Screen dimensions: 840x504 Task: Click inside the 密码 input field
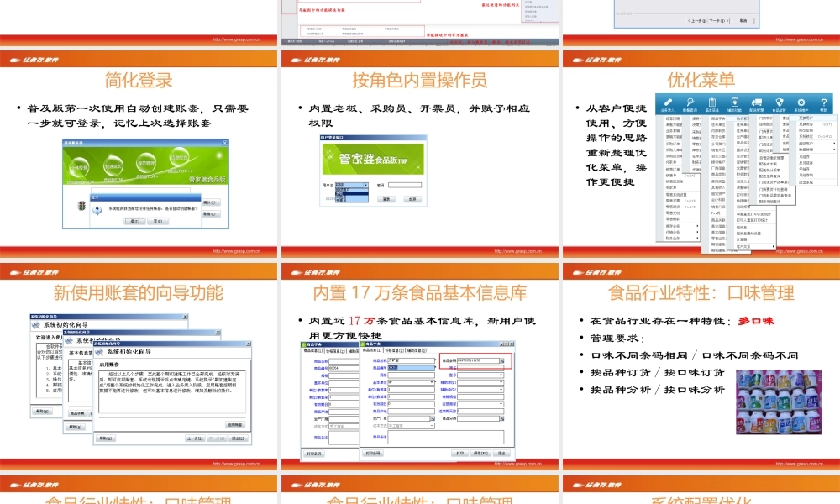405,185
